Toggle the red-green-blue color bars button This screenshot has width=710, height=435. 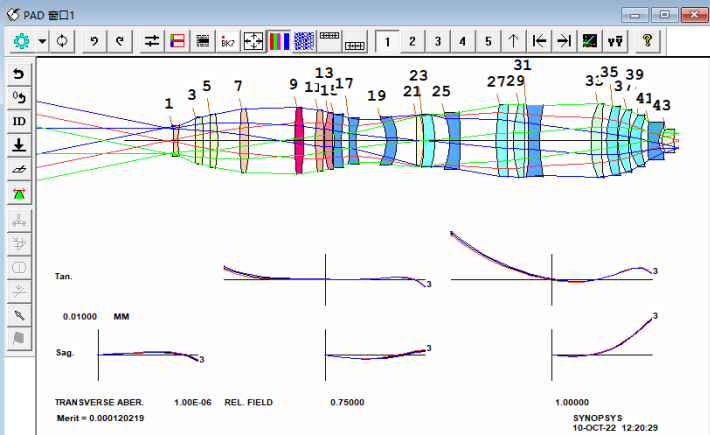pyautogui.click(x=279, y=42)
